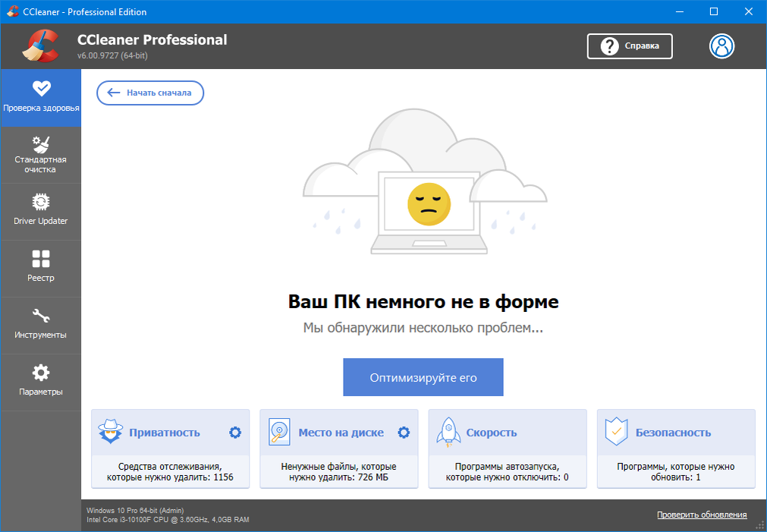Viewport: 767px width, 532px height.
Task: Click heading 'Ваш ПК немного не в форме'
Action: pyautogui.click(x=423, y=301)
